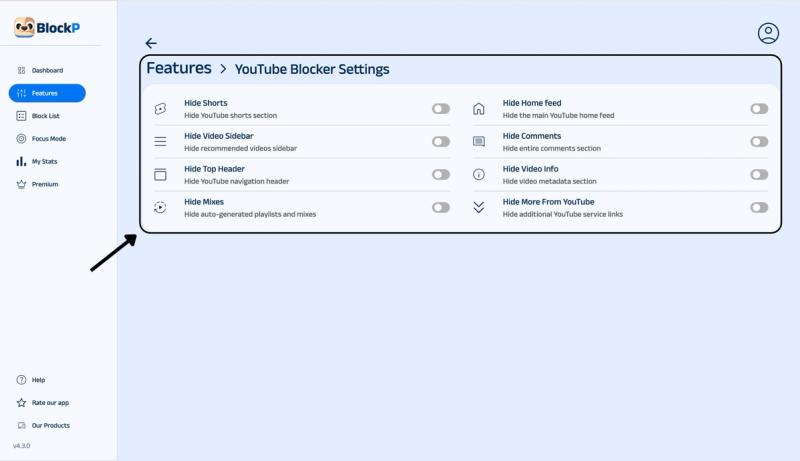
Task: Enable the Hide Shorts toggle
Action: click(x=441, y=109)
